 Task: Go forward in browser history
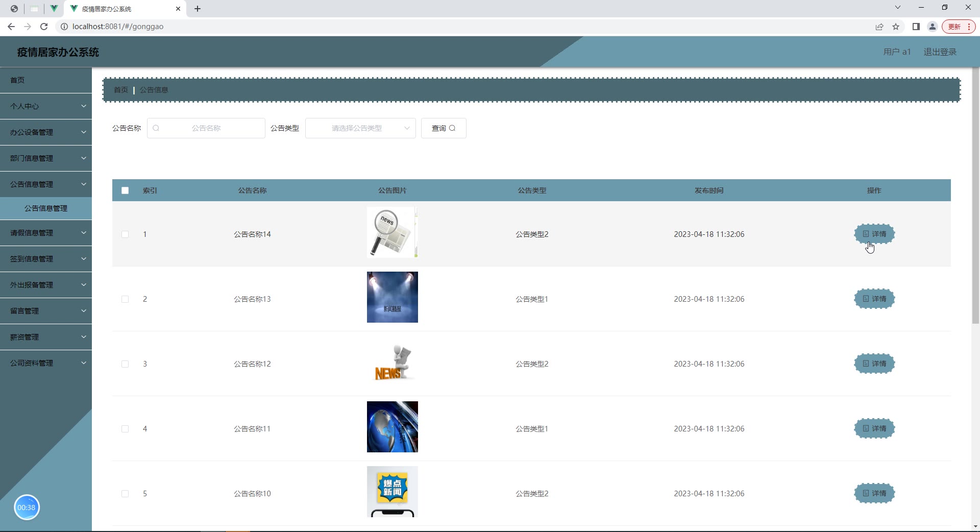pos(28,27)
